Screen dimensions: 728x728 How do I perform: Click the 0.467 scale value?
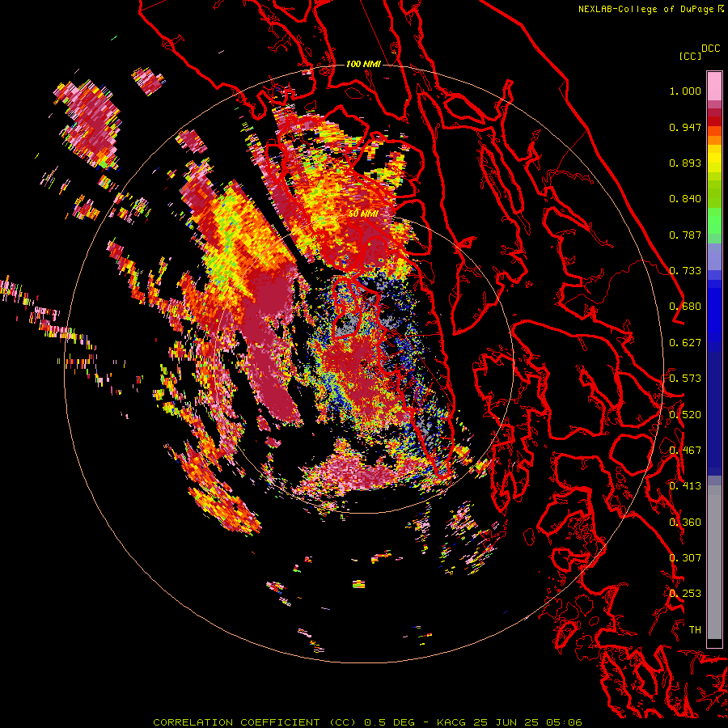(x=685, y=450)
